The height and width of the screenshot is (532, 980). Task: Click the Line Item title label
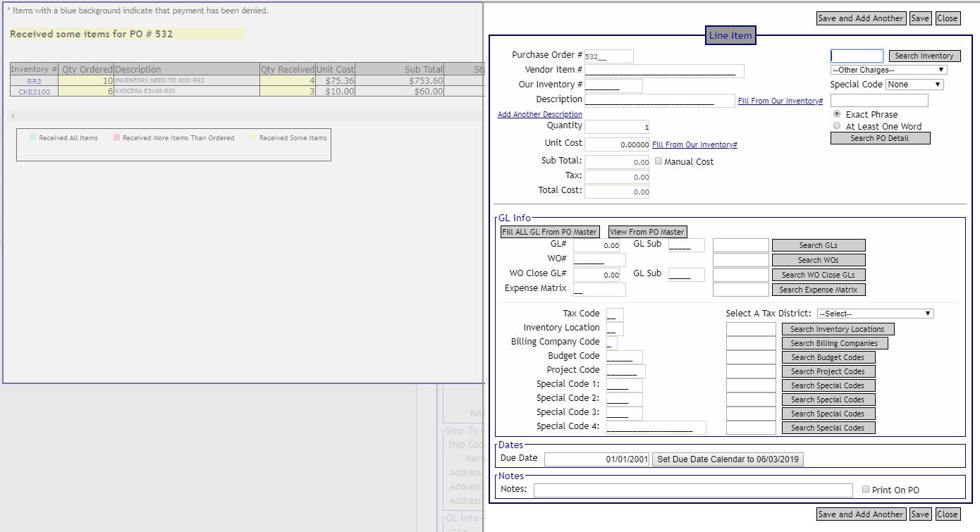click(730, 36)
